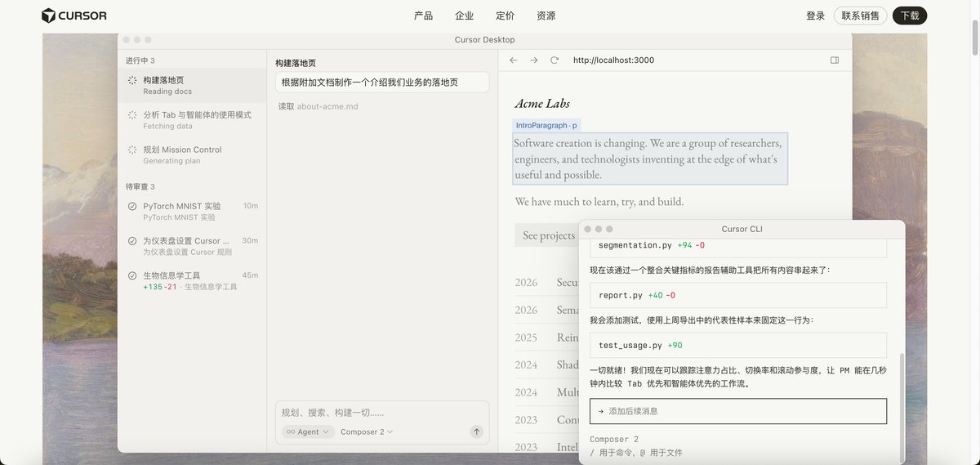Click the Cursor CLI window scrollbar
Image resolution: width=980 pixels, height=465 pixels.
[x=902, y=407]
